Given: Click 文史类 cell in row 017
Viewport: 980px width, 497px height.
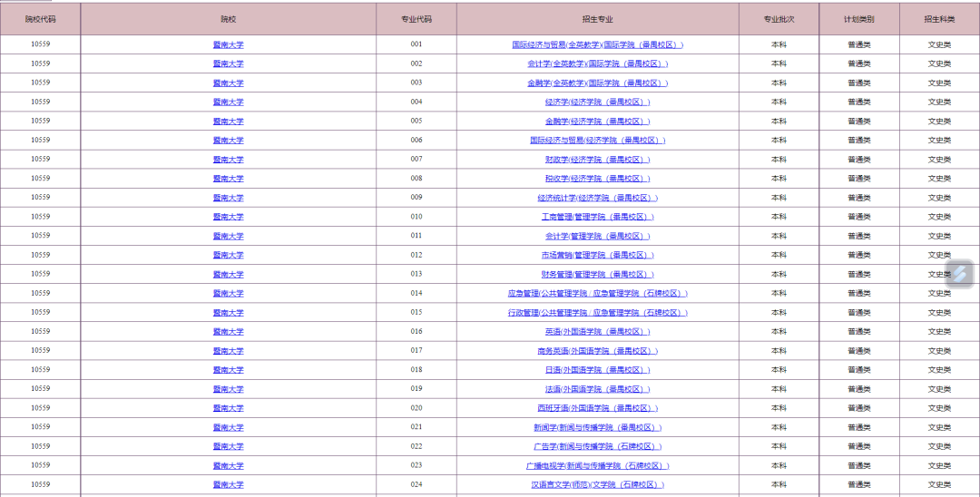Looking at the screenshot, I should click(939, 351).
